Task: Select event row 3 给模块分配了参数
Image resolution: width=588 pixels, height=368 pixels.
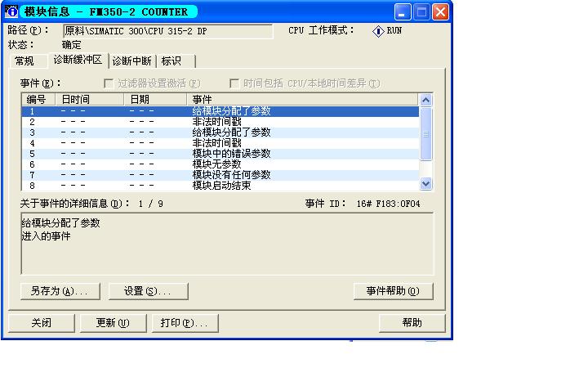Action: [x=220, y=132]
